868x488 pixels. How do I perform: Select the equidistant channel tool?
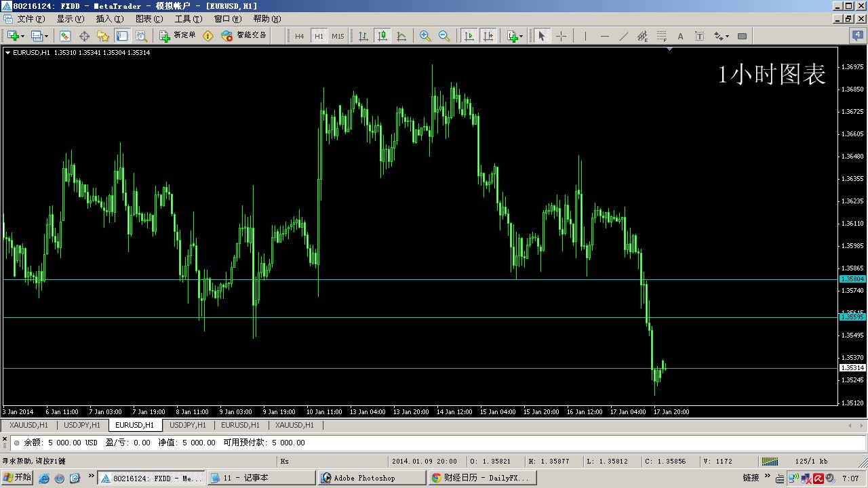coord(643,36)
